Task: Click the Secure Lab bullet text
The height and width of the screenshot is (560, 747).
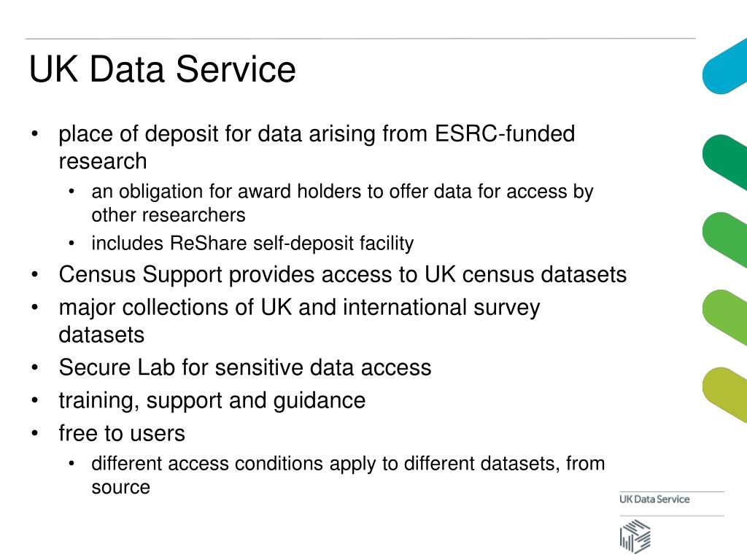Action: click(x=245, y=367)
